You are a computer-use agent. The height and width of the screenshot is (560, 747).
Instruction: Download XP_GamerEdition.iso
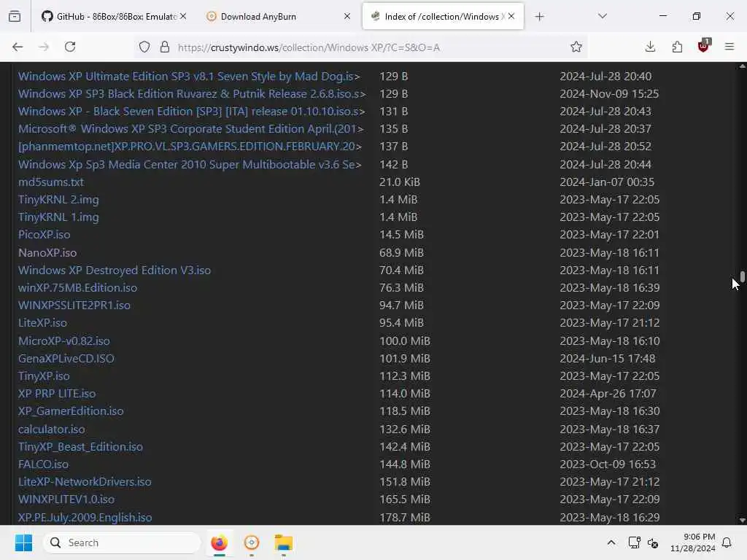tap(71, 411)
